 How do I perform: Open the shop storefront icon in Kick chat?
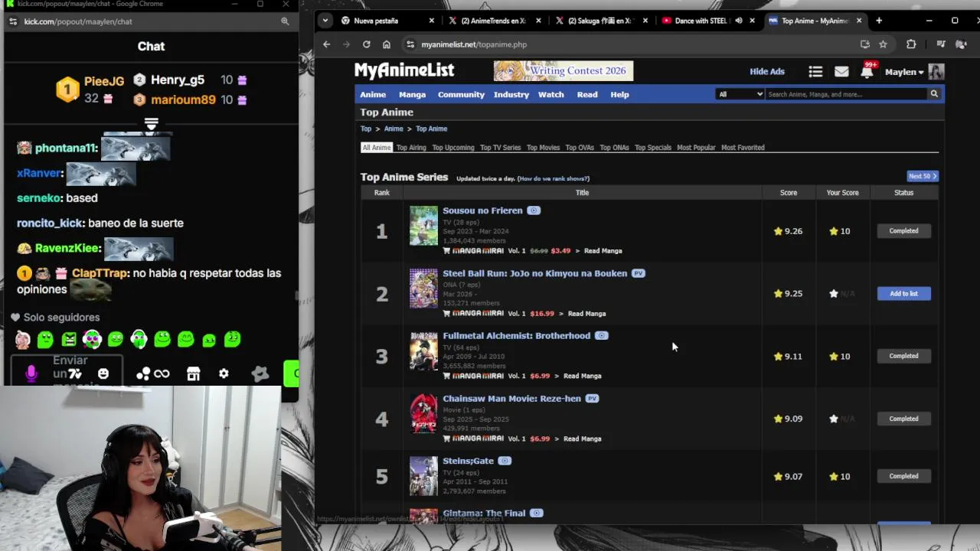pyautogui.click(x=193, y=373)
